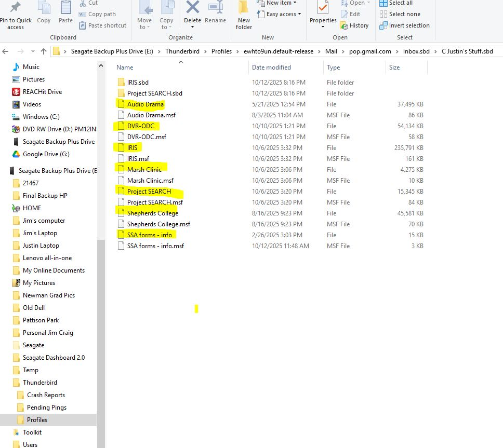The height and width of the screenshot is (448, 503).
Task: Click Thunderbird in the address bar
Action: pos(182,51)
